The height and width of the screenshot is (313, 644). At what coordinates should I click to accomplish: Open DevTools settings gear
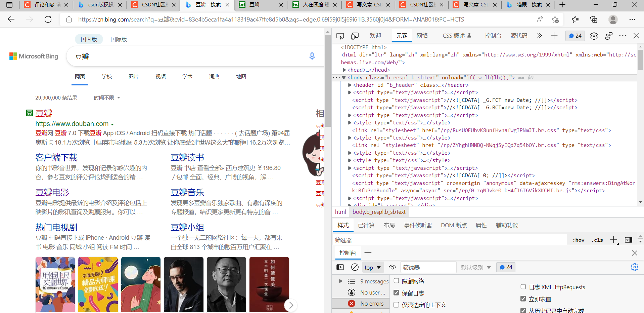click(x=594, y=36)
